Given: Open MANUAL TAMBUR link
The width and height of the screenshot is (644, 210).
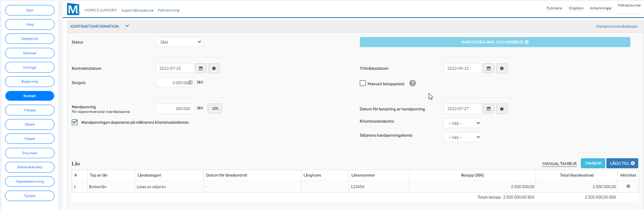Looking at the screenshot, I should [x=559, y=164].
